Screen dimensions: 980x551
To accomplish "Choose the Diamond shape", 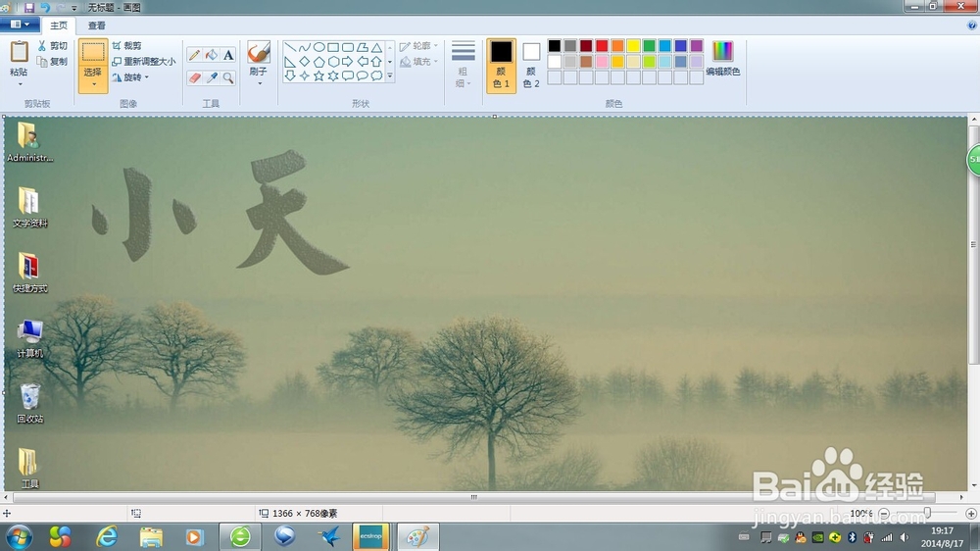I will pyautogui.click(x=305, y=62).
